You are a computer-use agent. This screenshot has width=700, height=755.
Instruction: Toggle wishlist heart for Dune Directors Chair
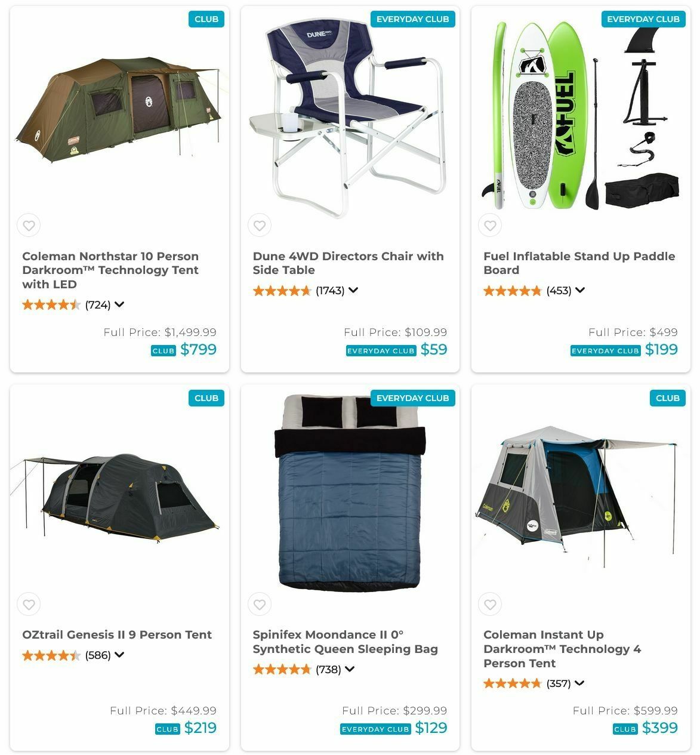(260, 226)
